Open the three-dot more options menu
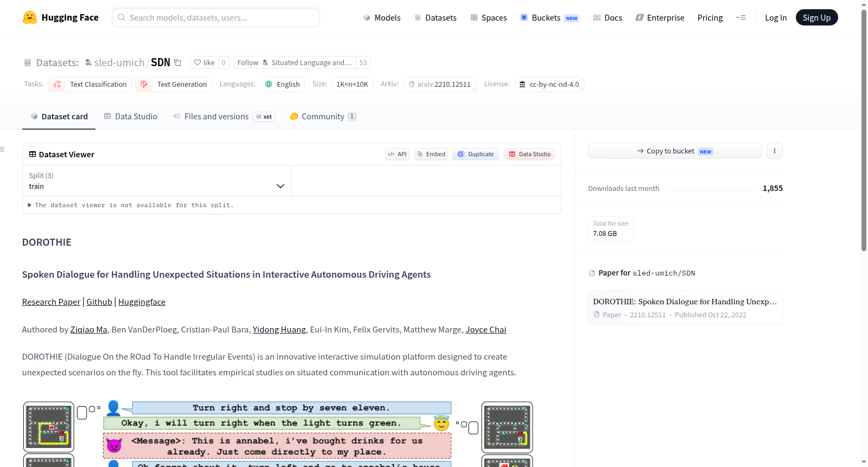The width and height of the screenshot is (868, 467). pyautogui.click(x=775, y=151)
